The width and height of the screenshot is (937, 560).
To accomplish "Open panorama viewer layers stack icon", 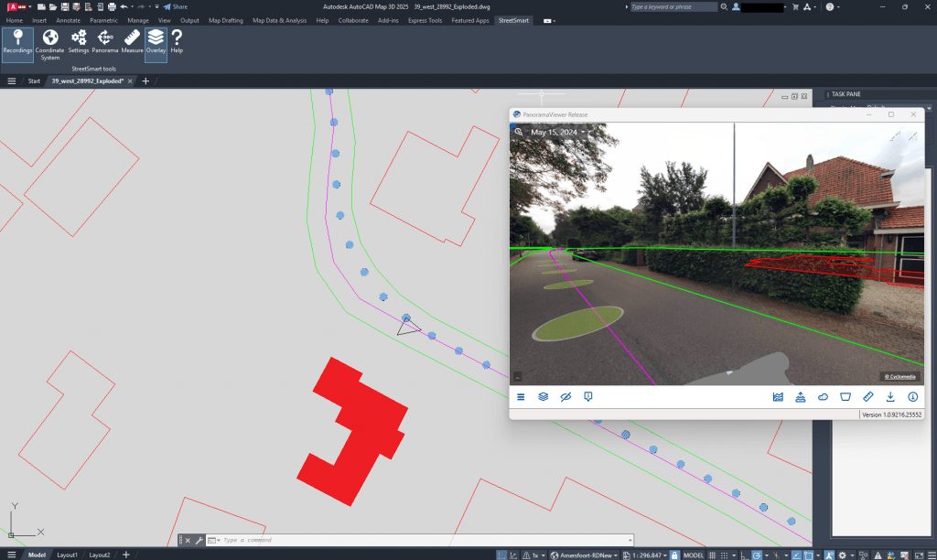I will [544, 397].
